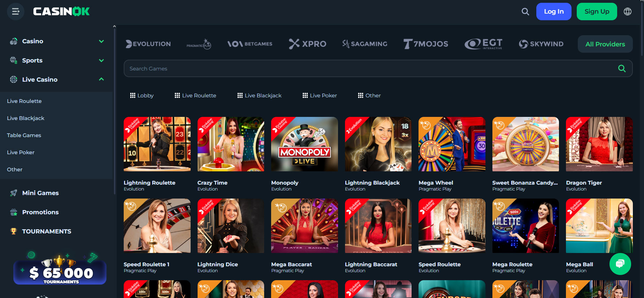Image resolution: width=644 pixels, height=298 pixels.
Task: Filter by Pragmatic Play provider logo
Action: 199,44
